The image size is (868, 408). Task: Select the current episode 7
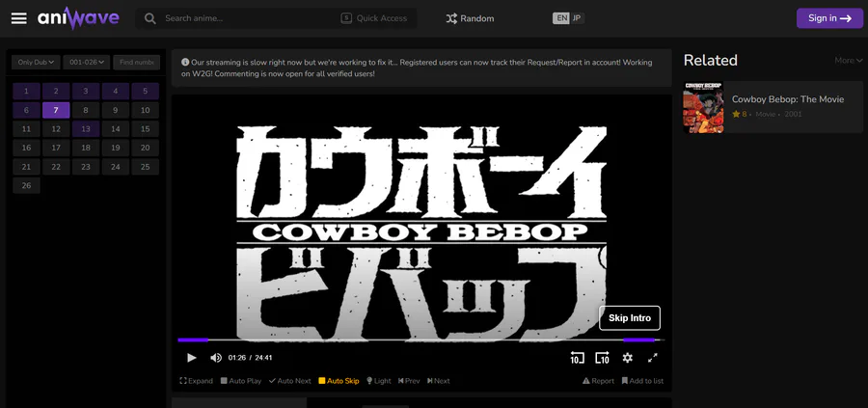(56, 110)
